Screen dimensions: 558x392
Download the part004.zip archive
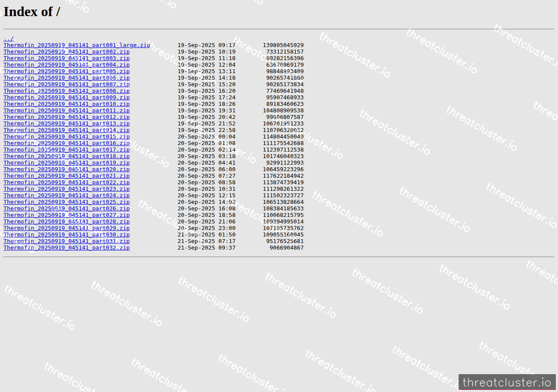[67, 65]
